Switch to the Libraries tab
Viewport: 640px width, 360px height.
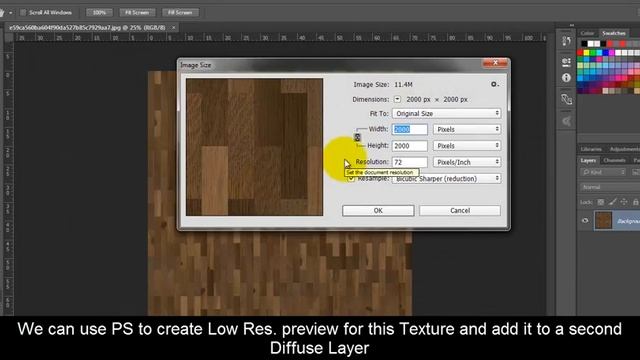pyautogui.click(x=591, y=149)
